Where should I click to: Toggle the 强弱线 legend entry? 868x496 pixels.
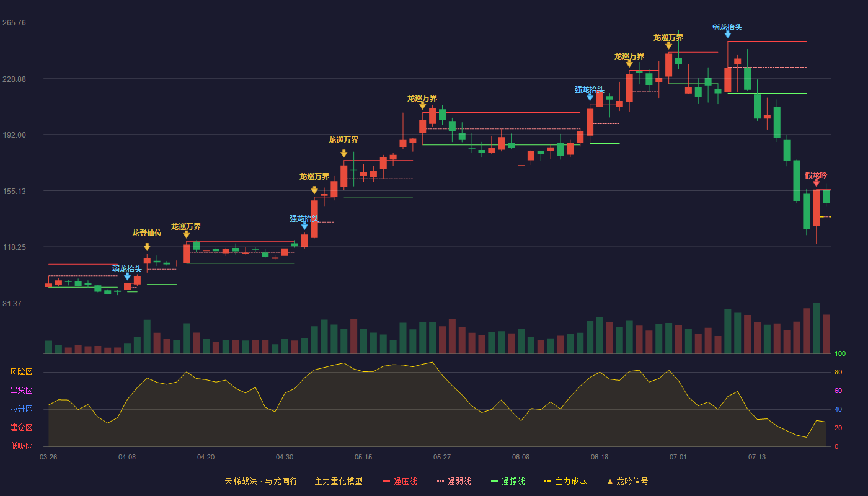[x=454, y=481]
